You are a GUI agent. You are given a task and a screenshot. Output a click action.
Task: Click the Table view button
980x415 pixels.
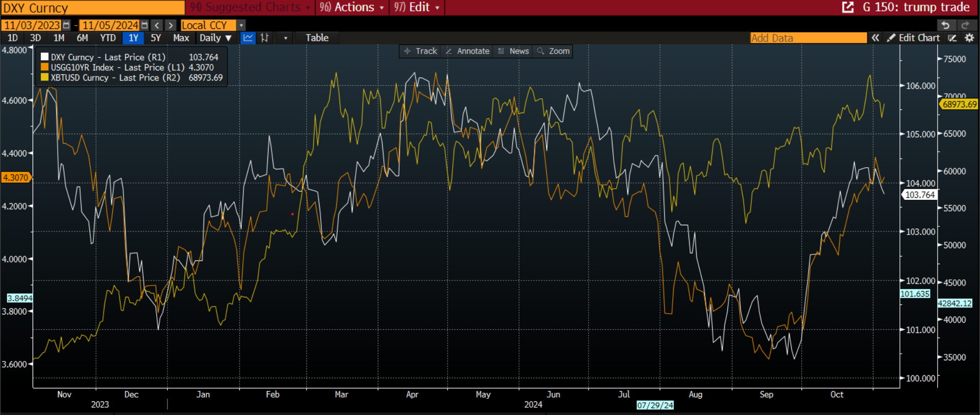(x=317, y=38)
